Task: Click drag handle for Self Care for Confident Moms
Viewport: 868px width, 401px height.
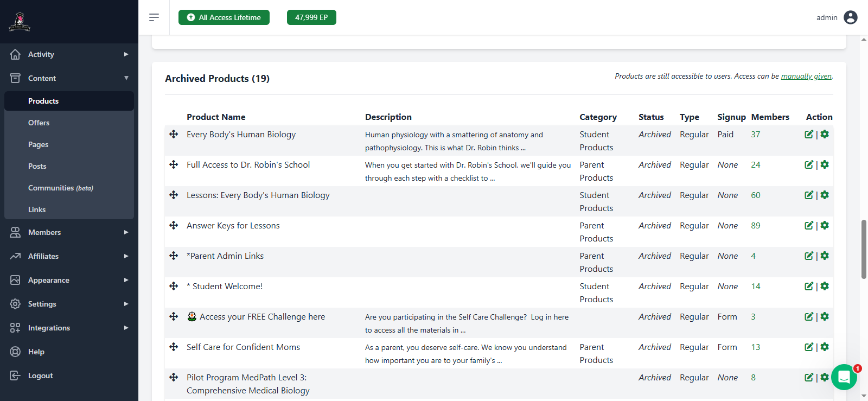Action: pyautogui.click(x=174, y=347)
